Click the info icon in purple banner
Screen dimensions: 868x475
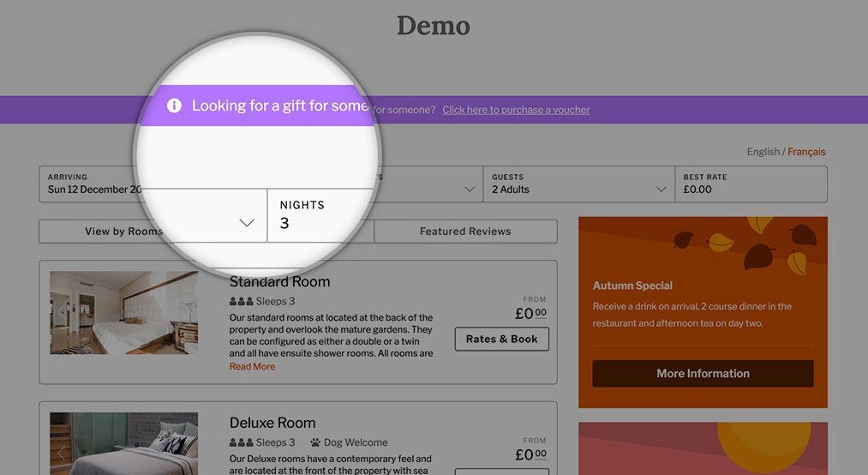[x=174, y=105]
